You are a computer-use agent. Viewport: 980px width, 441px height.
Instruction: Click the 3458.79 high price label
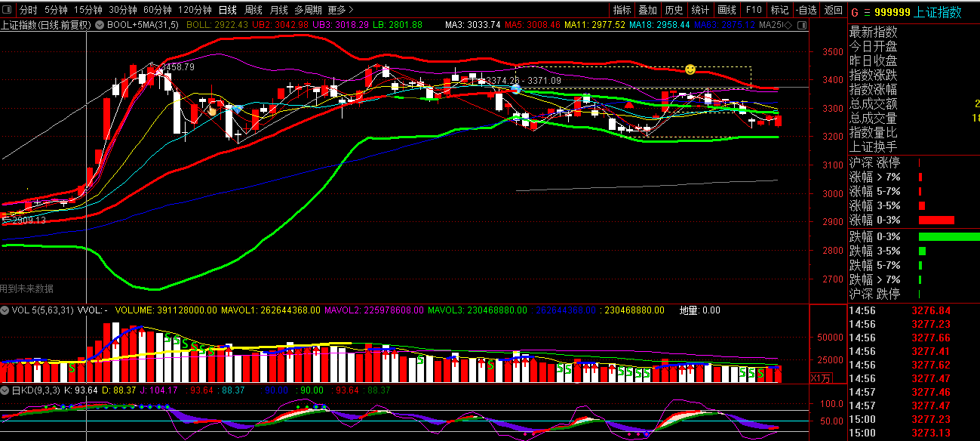[179, 67]
